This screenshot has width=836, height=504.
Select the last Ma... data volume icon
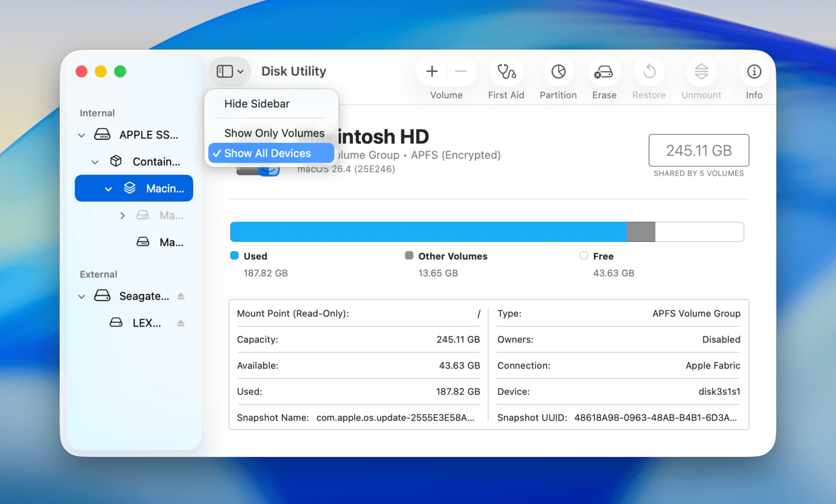[143, 242]
